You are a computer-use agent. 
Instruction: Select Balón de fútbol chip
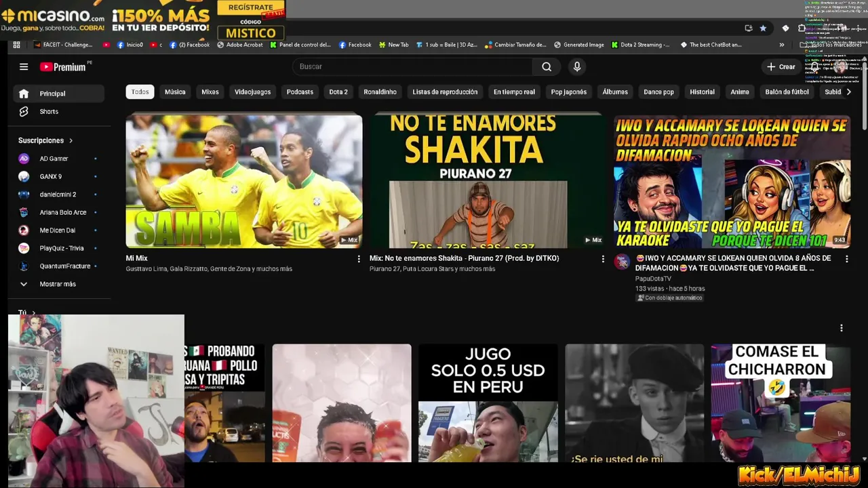click(x=787, y=91)
